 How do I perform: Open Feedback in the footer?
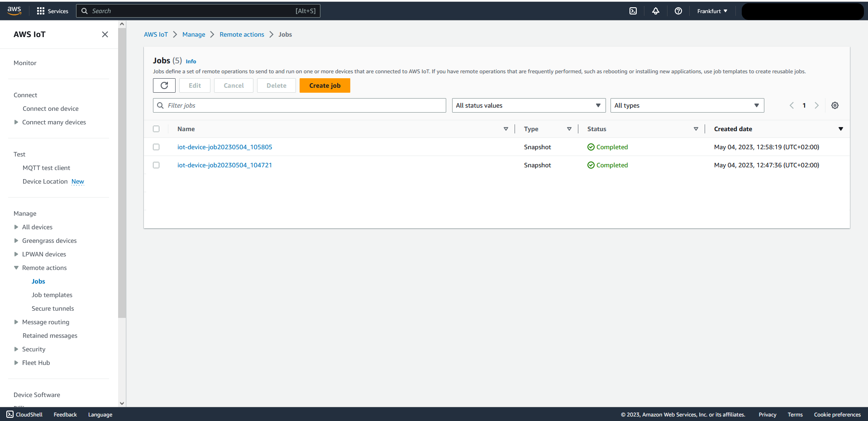click(65, 414)
